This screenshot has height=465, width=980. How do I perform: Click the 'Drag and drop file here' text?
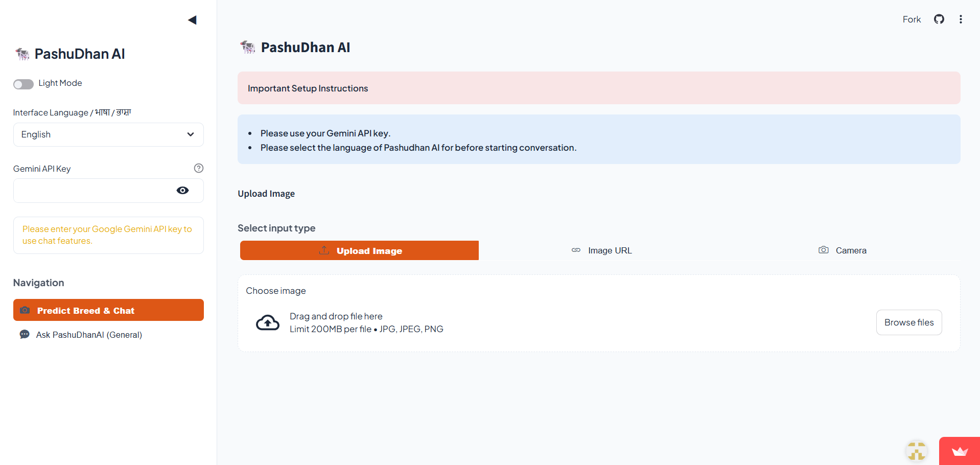coord(336,316)
